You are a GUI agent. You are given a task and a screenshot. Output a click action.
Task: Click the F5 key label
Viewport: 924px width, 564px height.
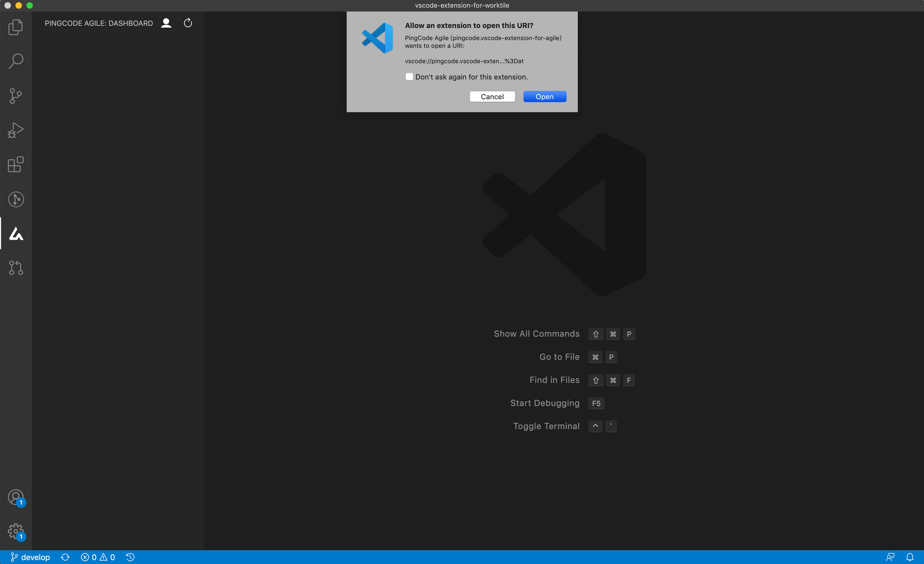[596, 403]
